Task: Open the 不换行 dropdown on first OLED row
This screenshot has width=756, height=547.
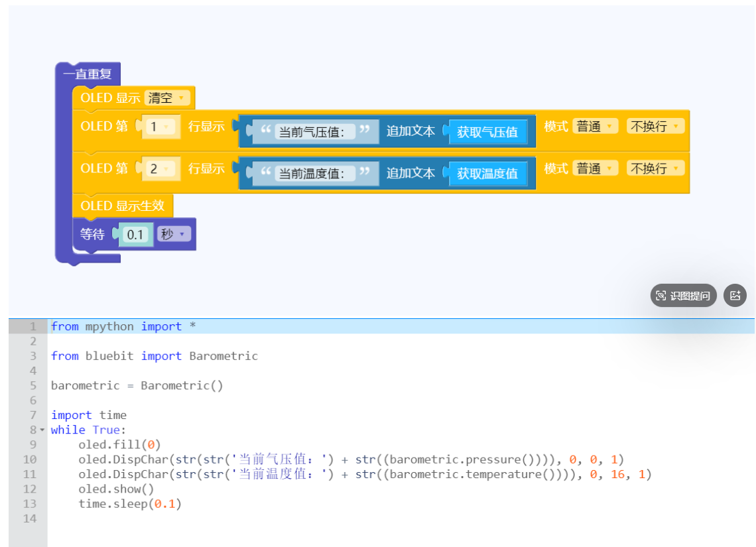Action: 655,126
